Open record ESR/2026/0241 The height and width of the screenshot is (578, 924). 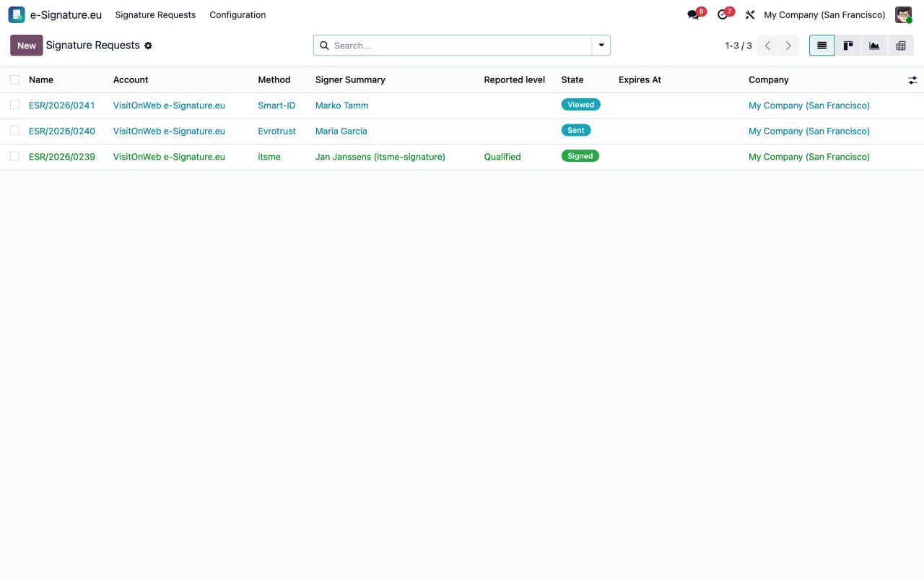(62, 105)
